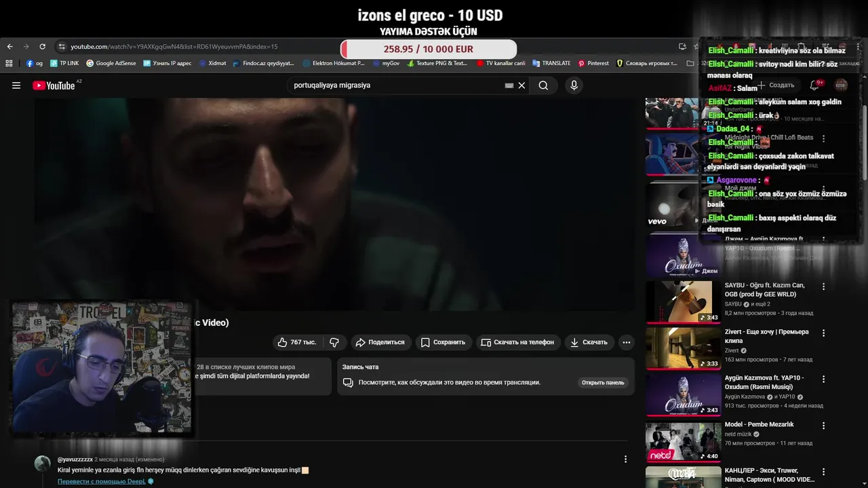Click the yavuzzzzzx comment avatar
The width and height of the screenshot is (868, 488).
point(43,464)
